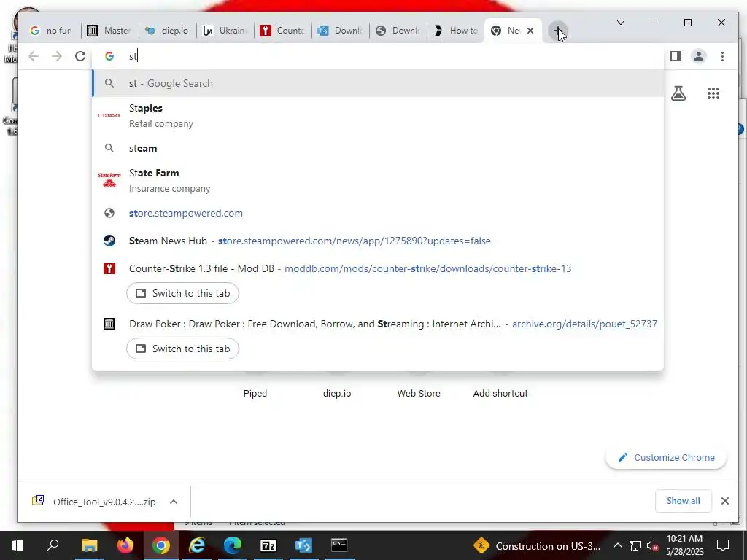Click Add shortcut
The width and height of the screenshot is (747, 560).
tap(500, 393)
